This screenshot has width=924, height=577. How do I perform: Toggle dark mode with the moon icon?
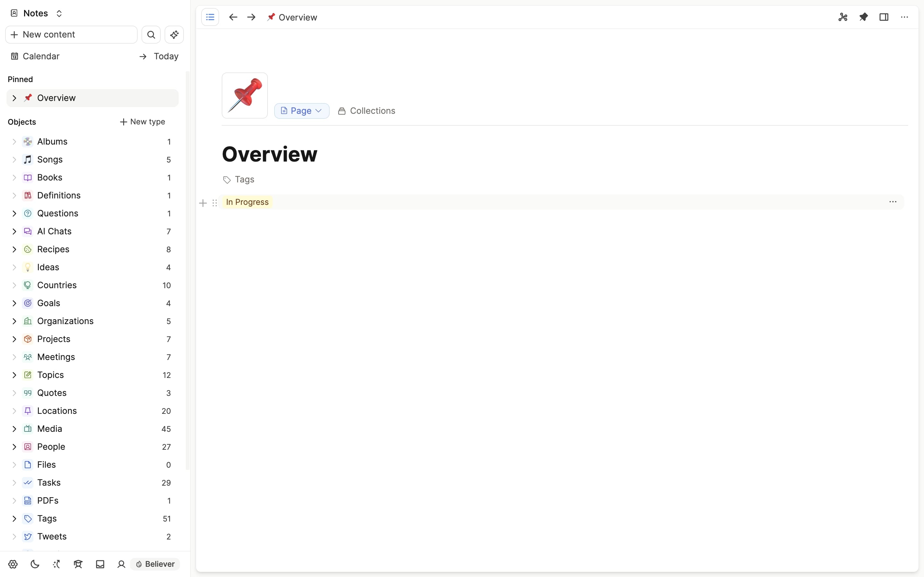point(35,564)
